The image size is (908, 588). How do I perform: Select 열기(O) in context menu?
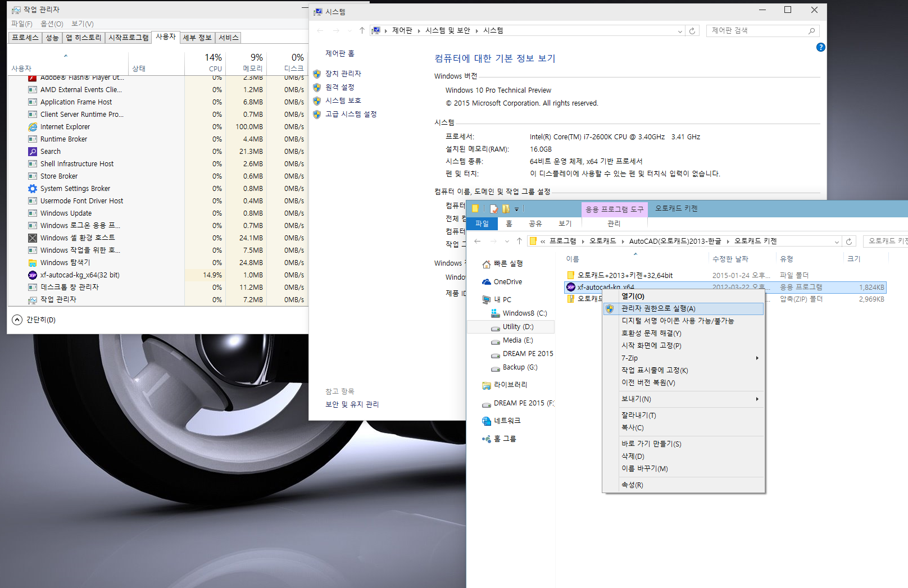(x=683, y=297)
